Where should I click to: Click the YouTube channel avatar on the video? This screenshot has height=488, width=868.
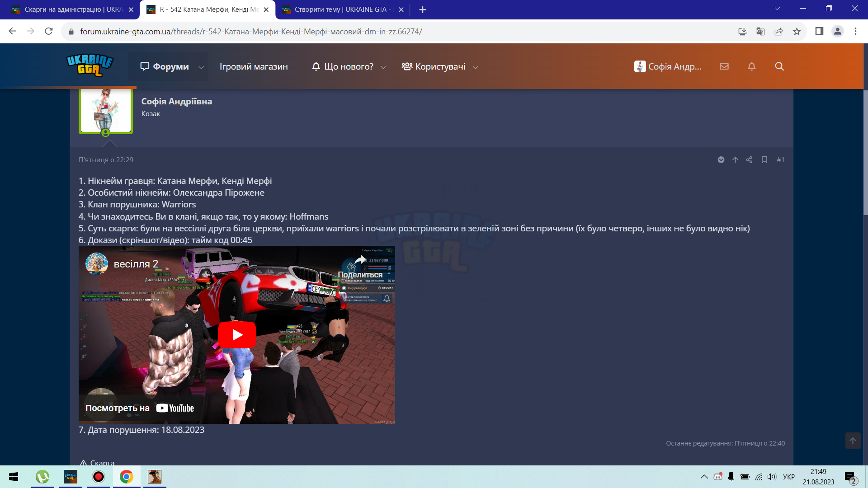click(x=97, y=264)
